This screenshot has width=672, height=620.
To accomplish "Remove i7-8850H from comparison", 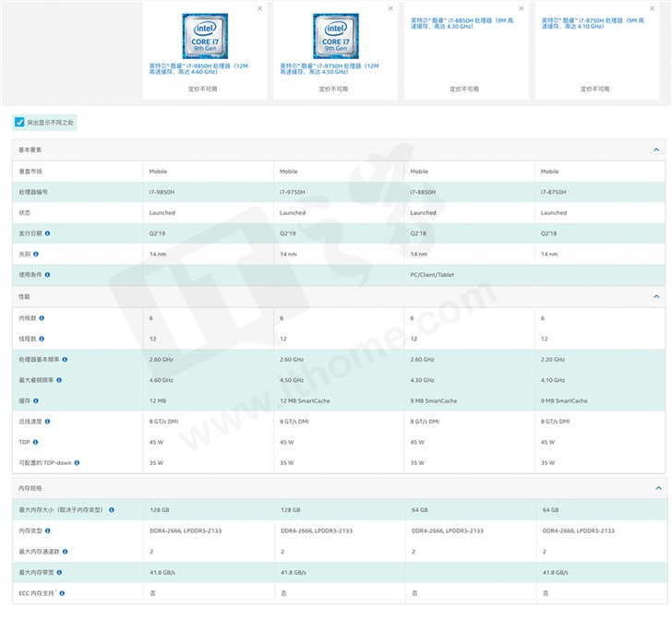I will pyautogui.click(x=522, y=8).
